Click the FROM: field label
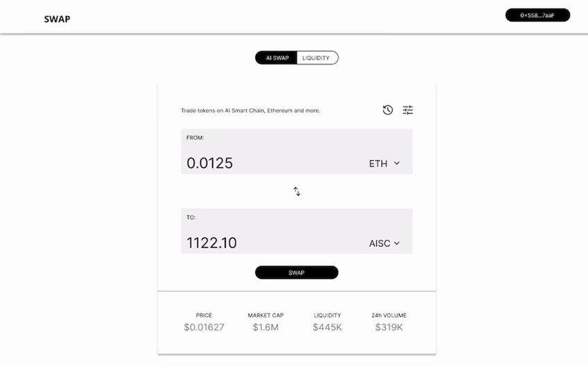588x366 pixels. [x=195, y=138]
